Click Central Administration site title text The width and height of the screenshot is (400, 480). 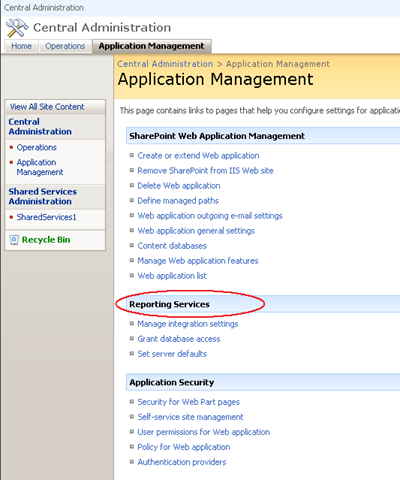(102, 27)
